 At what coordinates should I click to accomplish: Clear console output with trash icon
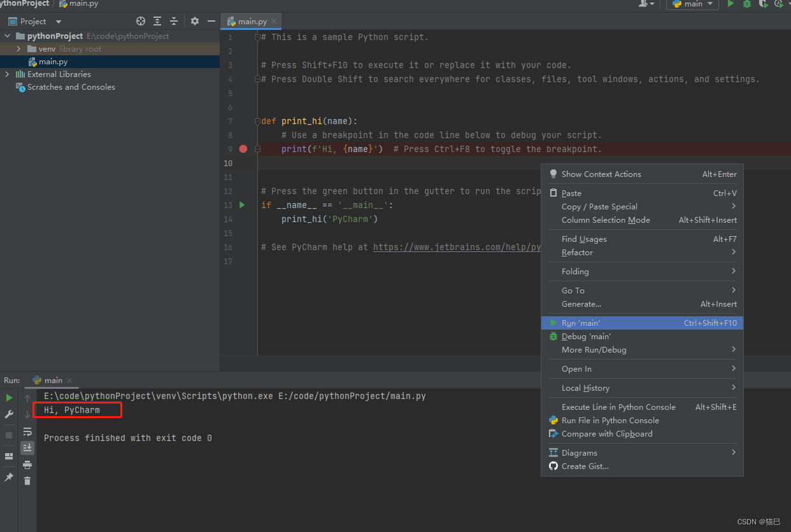tap(27, 481)
